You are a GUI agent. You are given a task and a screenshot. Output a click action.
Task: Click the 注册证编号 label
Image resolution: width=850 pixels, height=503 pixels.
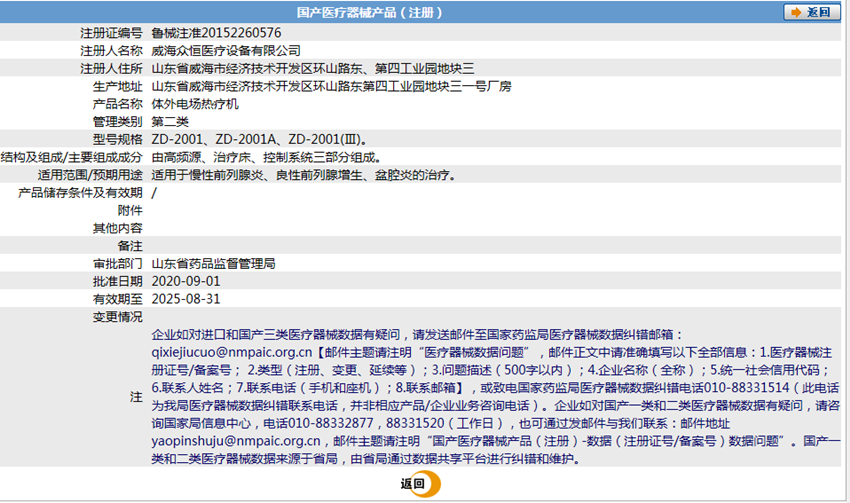(111, 33)
